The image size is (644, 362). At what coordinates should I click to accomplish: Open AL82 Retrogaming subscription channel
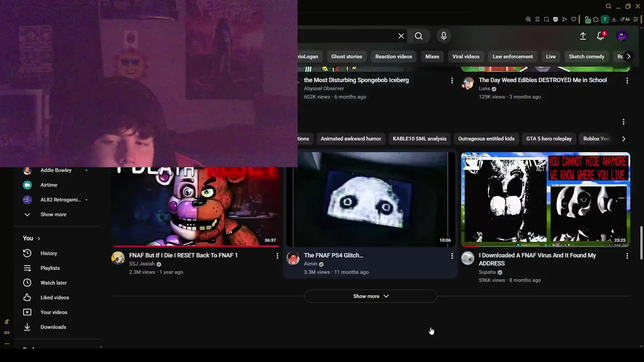(60, 200)
